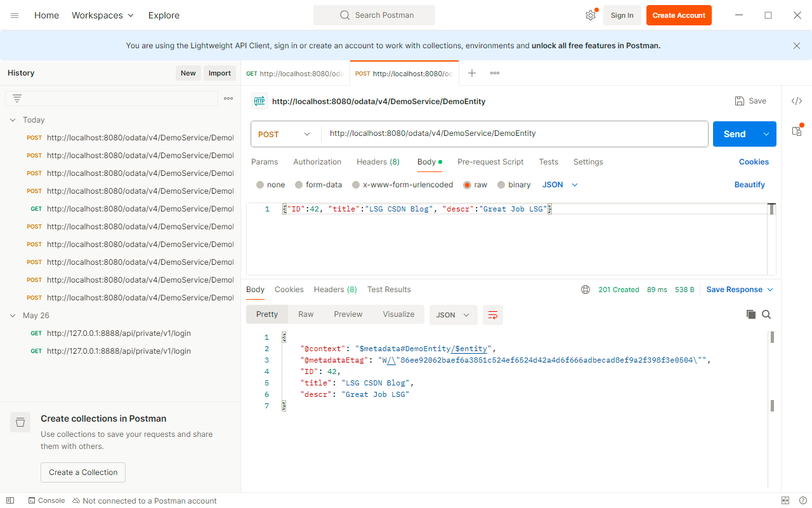Click the Search Postman field

pos(374,15)
